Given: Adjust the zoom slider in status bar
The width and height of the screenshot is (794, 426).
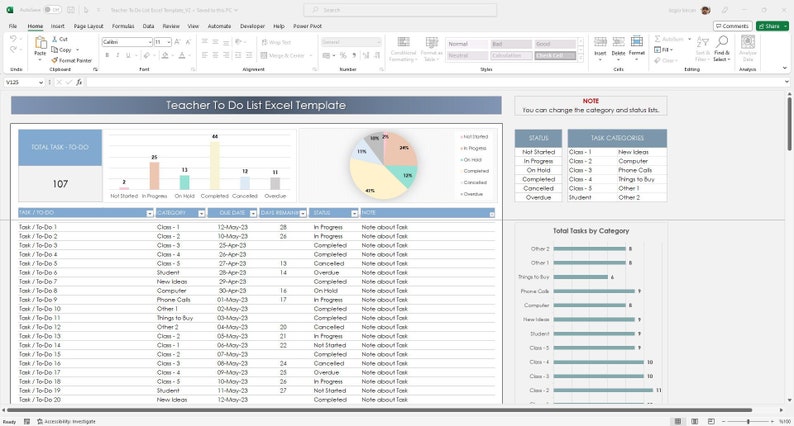Looking at the screenshot, I should pos(748,421).
